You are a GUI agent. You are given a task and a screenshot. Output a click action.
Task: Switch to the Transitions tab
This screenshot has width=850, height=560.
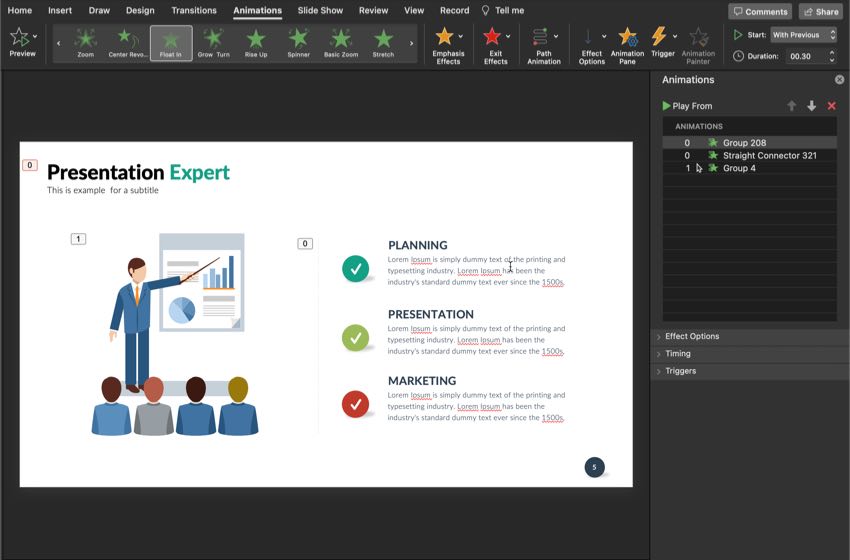(194, 10)
